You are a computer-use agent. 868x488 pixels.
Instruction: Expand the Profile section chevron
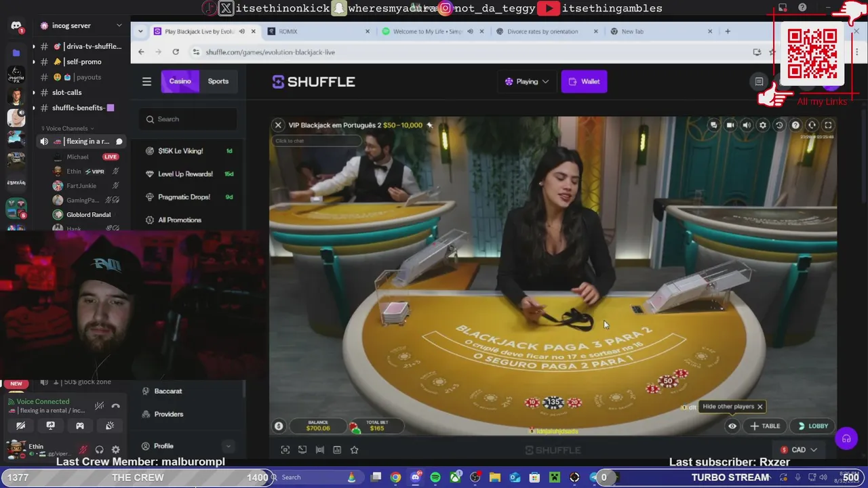coord(228,446)
